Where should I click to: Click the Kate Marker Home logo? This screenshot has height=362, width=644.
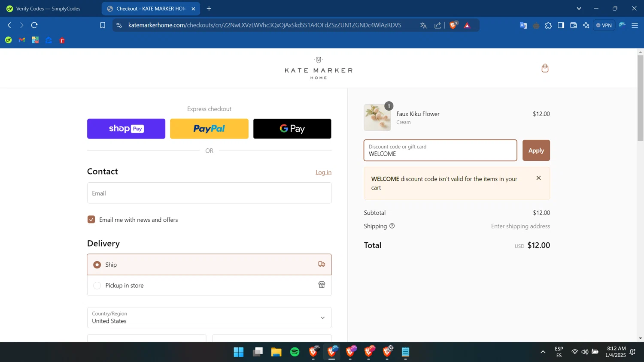[319, 68]
